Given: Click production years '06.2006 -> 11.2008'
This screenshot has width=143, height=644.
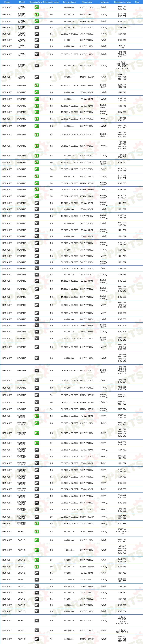Looking at the screenshot, I should point(69,34).
